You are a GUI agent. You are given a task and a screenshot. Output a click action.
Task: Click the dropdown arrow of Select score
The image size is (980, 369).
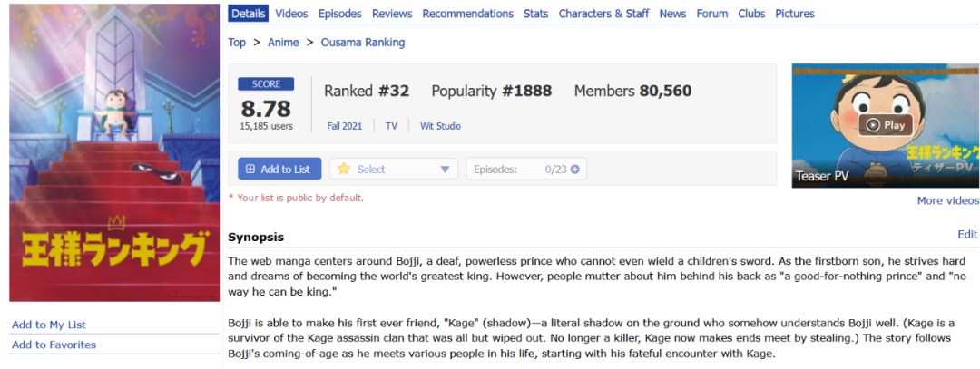[x=445, y=170]
